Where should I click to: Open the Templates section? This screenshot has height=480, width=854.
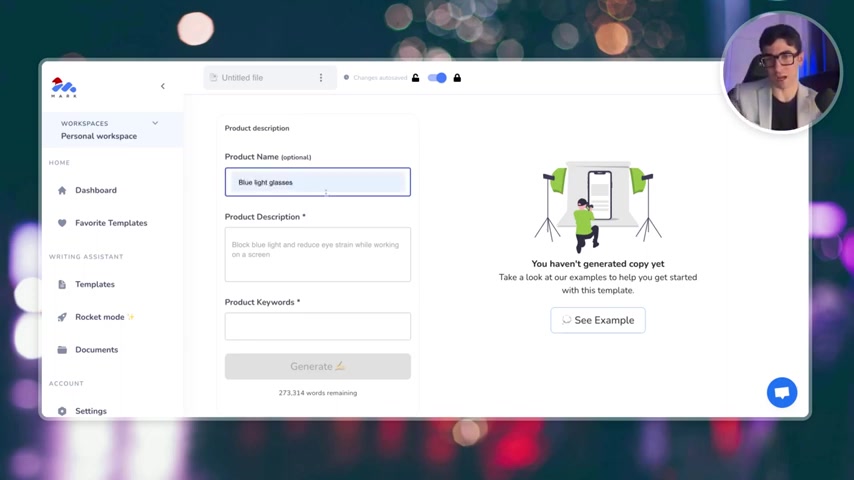(x=95, y=284)
